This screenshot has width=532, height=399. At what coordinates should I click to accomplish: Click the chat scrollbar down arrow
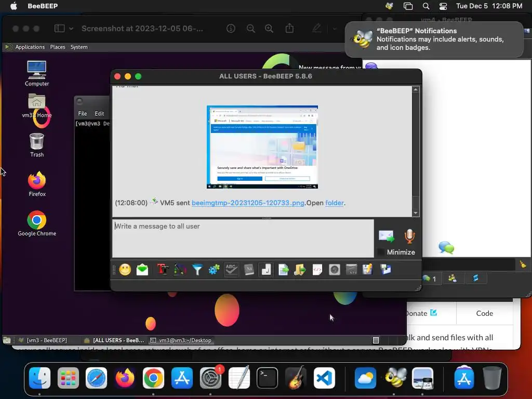pyautogui.click(x=416, y=213)
